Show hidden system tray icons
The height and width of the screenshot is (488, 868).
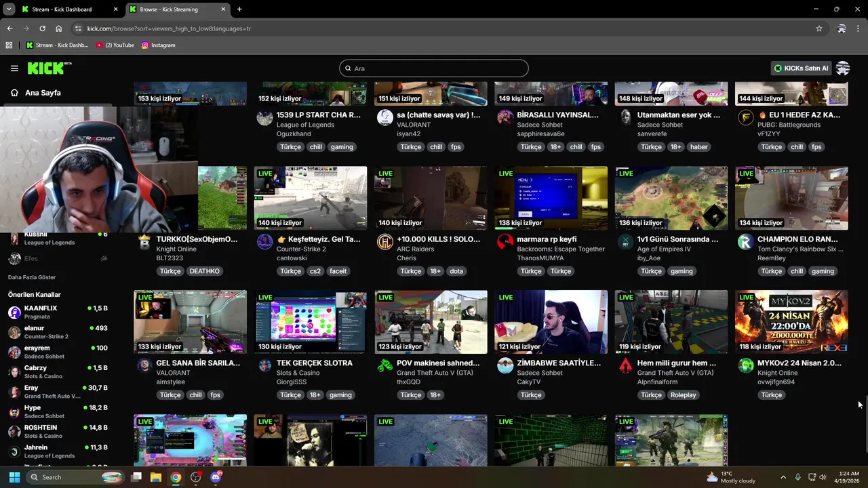coord(783,477)
